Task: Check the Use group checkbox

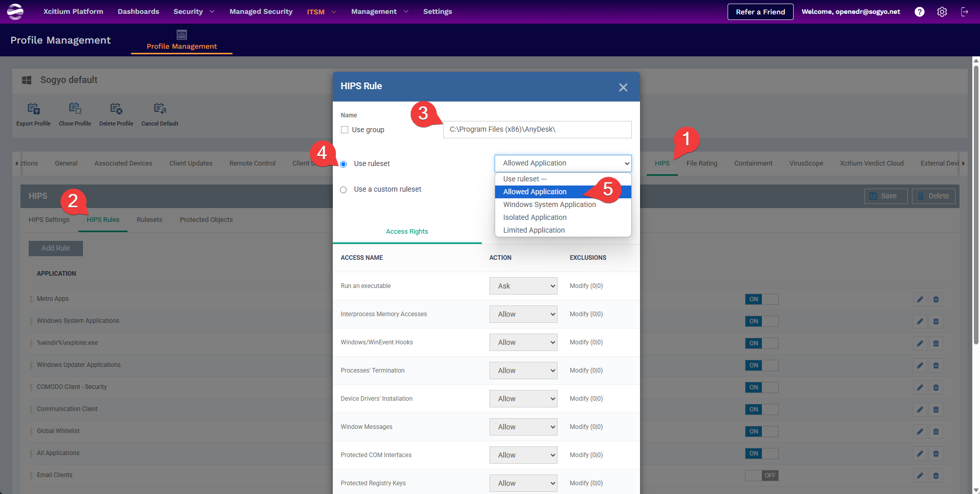Action: point(345,130)
